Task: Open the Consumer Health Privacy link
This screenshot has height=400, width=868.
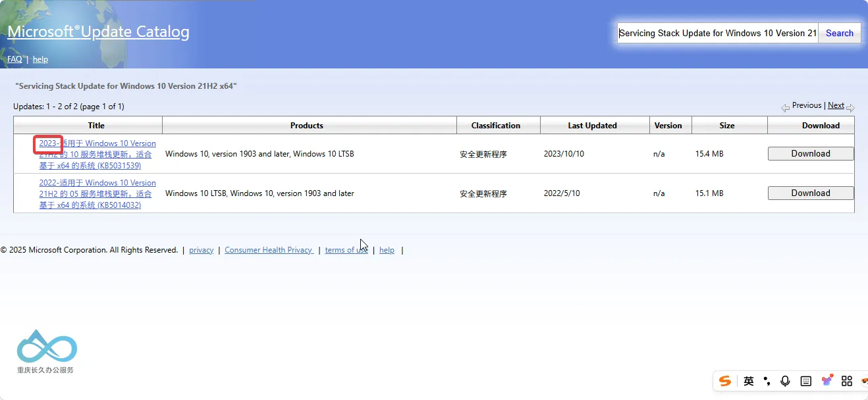Action: click(269, 250)
